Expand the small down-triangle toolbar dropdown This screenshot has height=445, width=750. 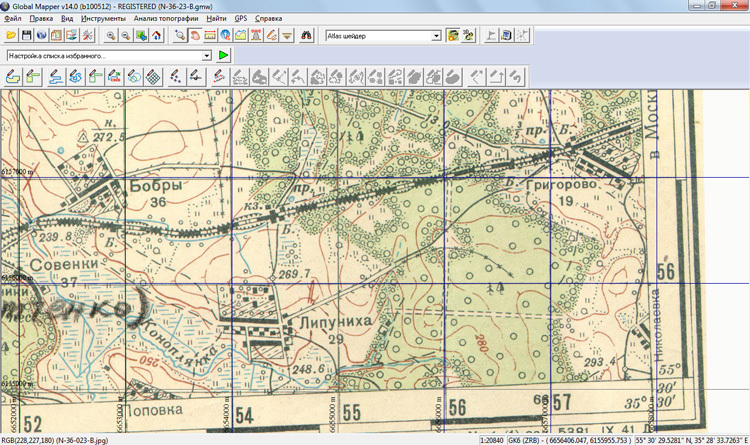[x=287, y=35]
